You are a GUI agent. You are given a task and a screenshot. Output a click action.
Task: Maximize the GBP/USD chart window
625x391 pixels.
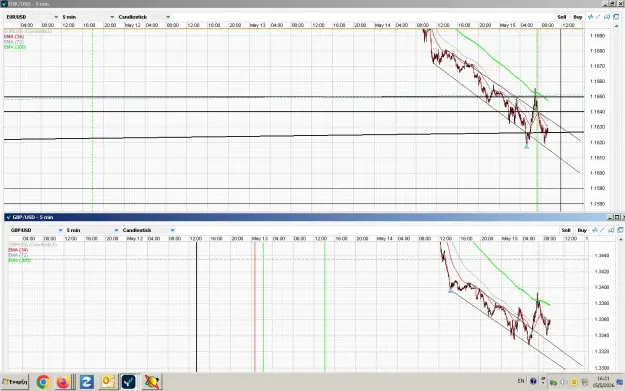617,217
